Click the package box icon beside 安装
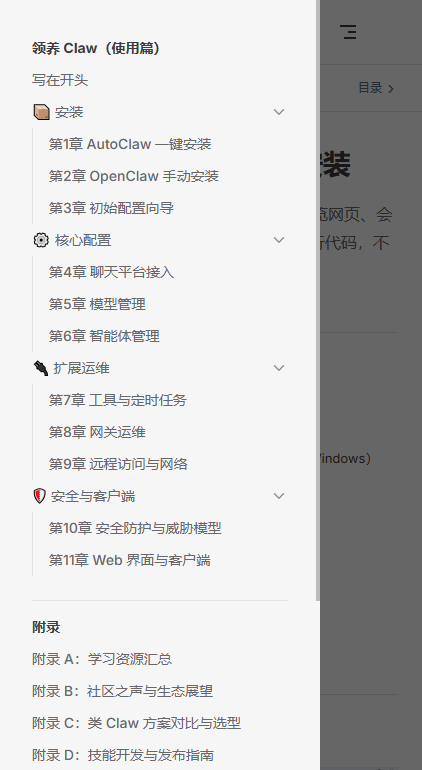The height and width of the screenshot is (770, 422). 41,112
